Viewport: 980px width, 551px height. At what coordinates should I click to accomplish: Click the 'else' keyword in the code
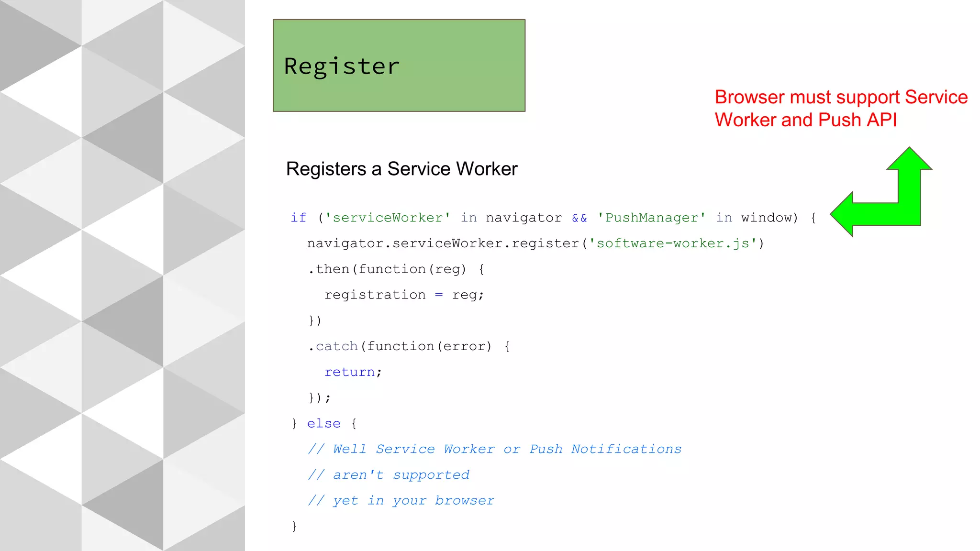pos(324,423)
